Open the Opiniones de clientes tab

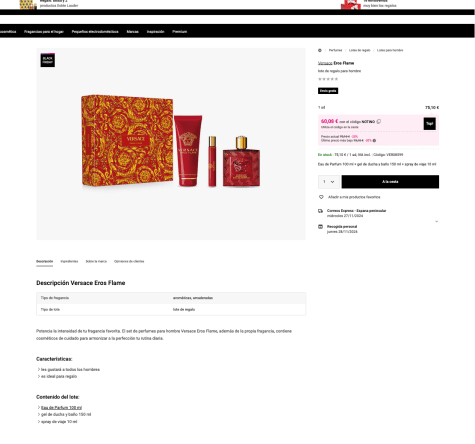(129, 261)
